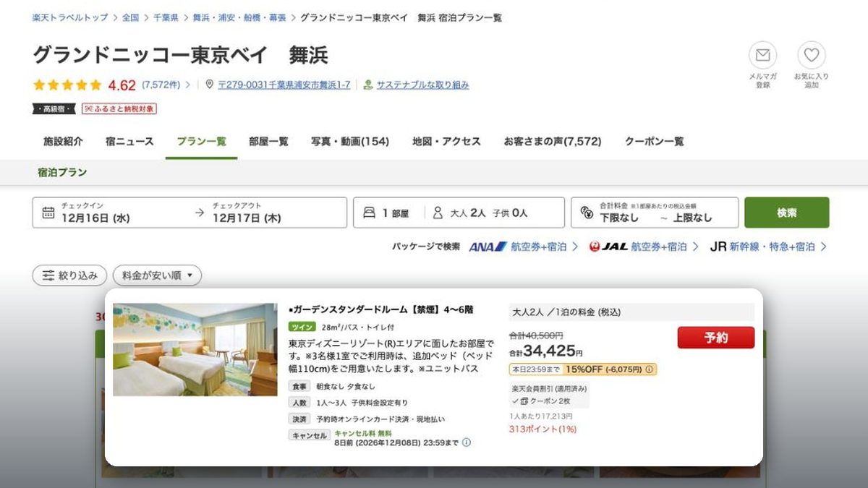
Task: Click the ふるさと納税対象 badge
Action: pyautogui.click(x=119, y=108)
